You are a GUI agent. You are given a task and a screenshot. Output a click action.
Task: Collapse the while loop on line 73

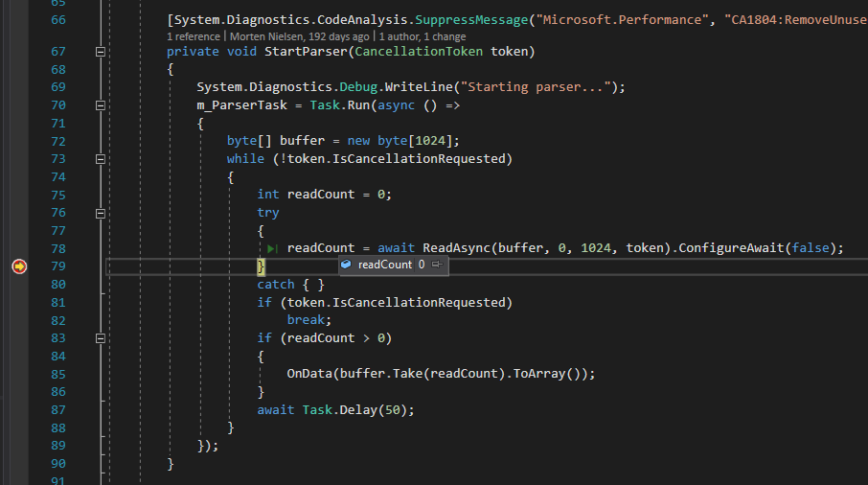point(101,159)
